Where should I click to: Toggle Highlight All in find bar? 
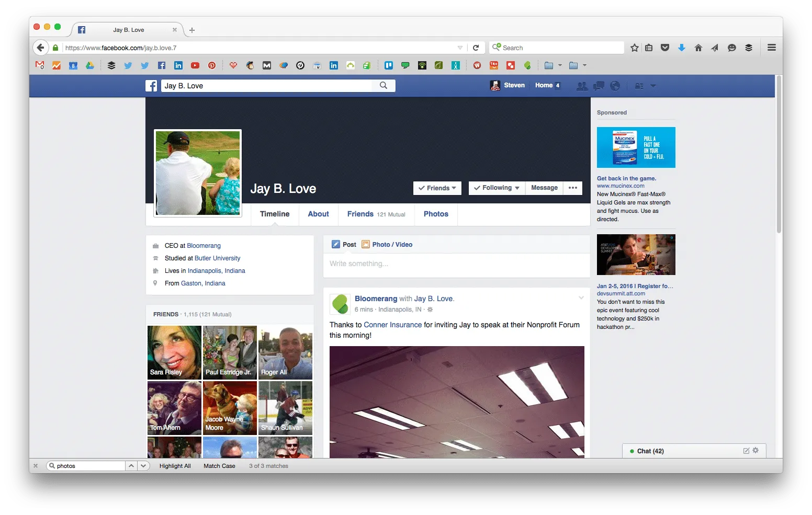tap(175, 466)
